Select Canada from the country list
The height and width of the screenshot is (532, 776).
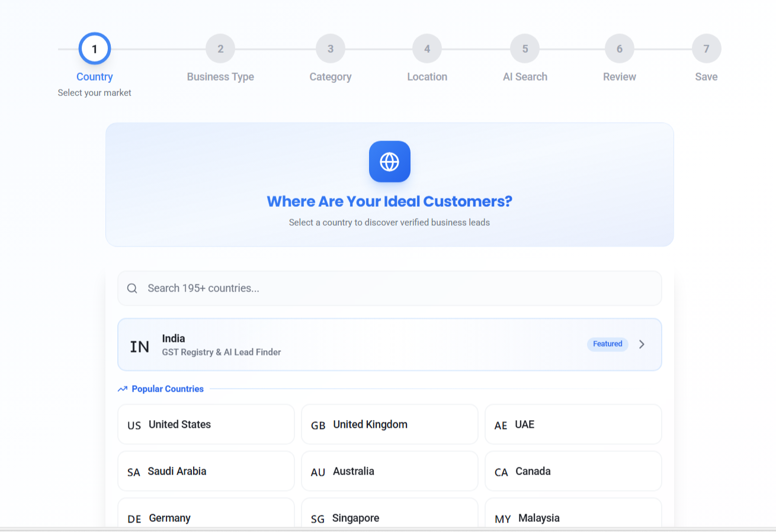coord(573,471)
